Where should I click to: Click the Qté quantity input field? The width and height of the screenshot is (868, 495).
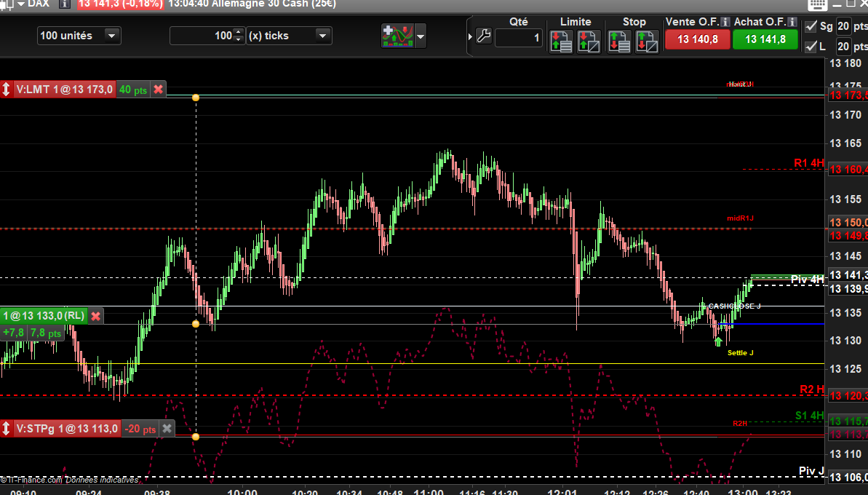[x=519, y=38]
